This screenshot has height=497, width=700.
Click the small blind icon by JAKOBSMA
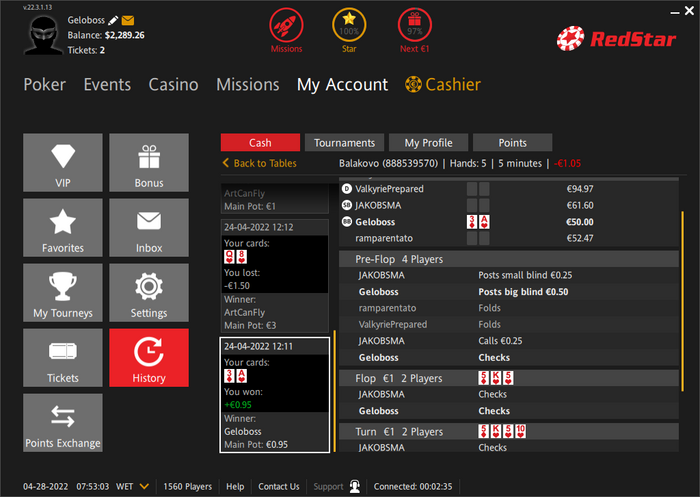pos(347,205)
